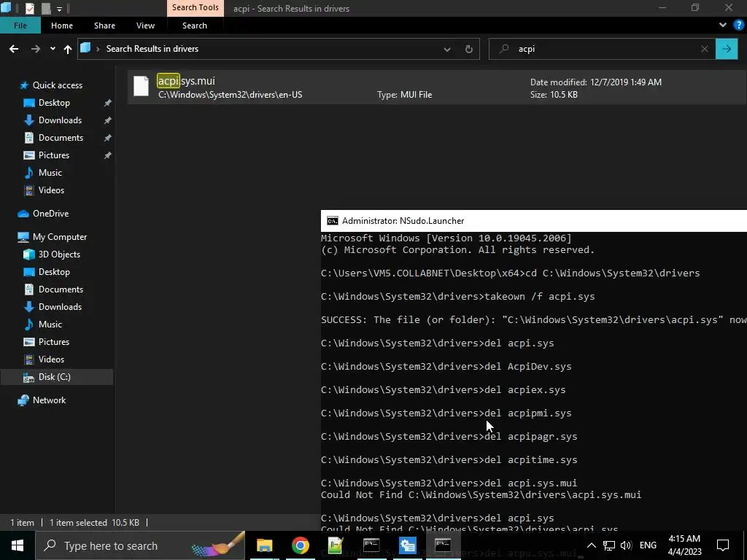Open network status tray icon
747x560 pixels.
point(609,545)
